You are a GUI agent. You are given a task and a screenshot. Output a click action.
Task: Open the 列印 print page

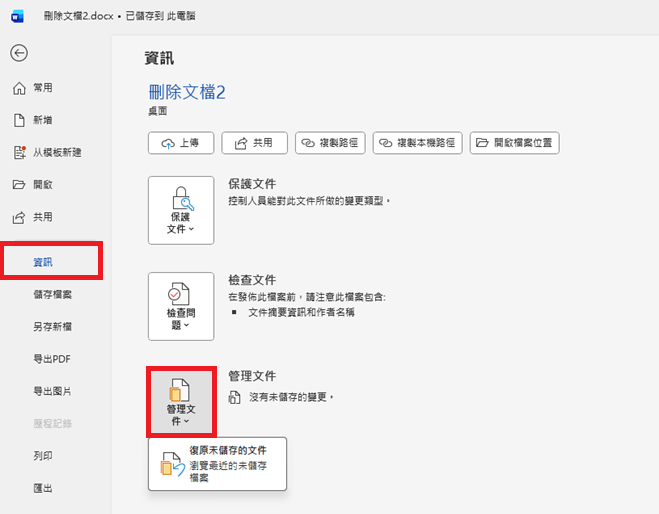pos(43,455)
